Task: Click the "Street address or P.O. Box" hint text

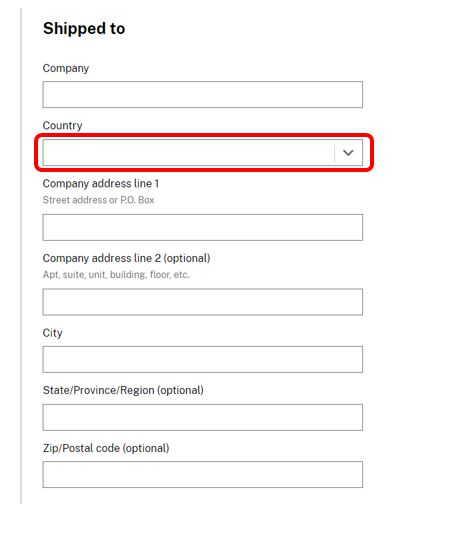Action: tap(98, 200)
